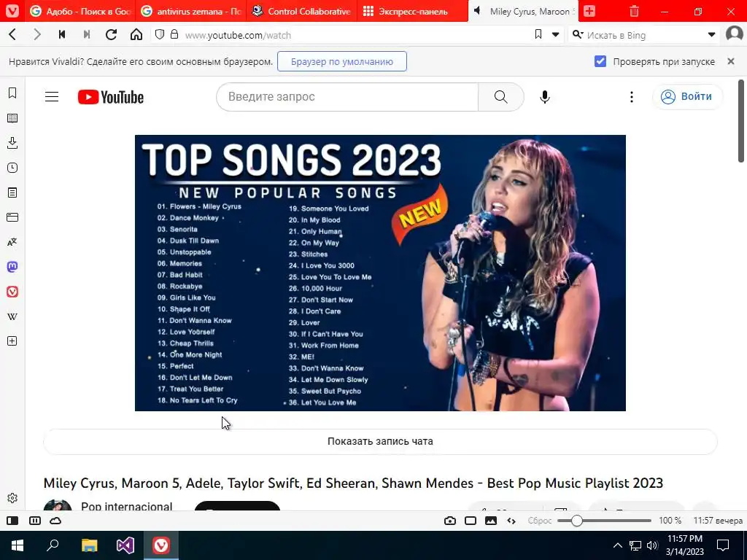Switch to Control Collaborative tab
The image size is (747, 560).
[x=301, y=12]
